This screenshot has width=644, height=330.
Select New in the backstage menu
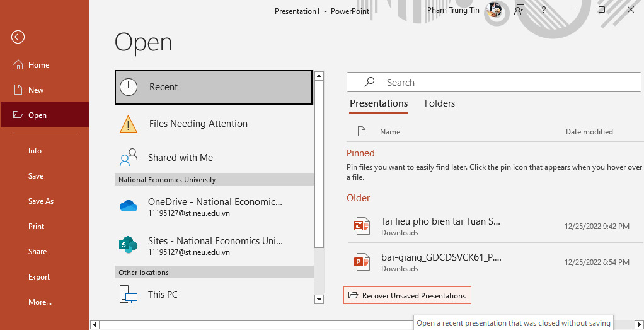click(x=44, y=90)
